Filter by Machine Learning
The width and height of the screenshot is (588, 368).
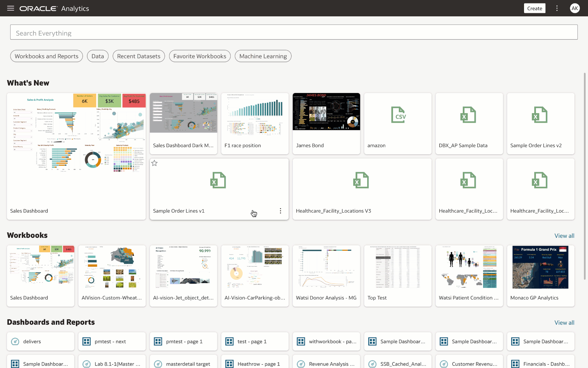263,56
